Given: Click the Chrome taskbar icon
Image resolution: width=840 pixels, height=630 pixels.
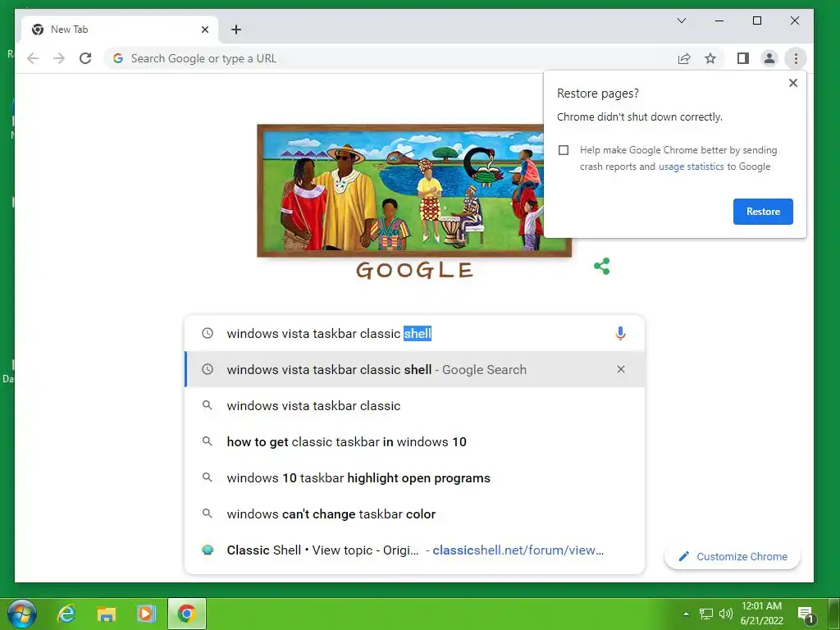Looking at the screenshot, I should click(186, 614).
